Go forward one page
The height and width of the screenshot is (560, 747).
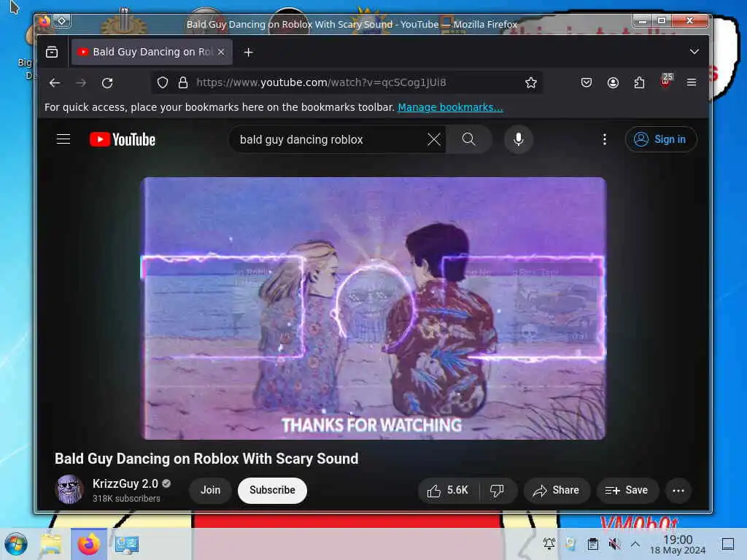[x=81, y=83]
